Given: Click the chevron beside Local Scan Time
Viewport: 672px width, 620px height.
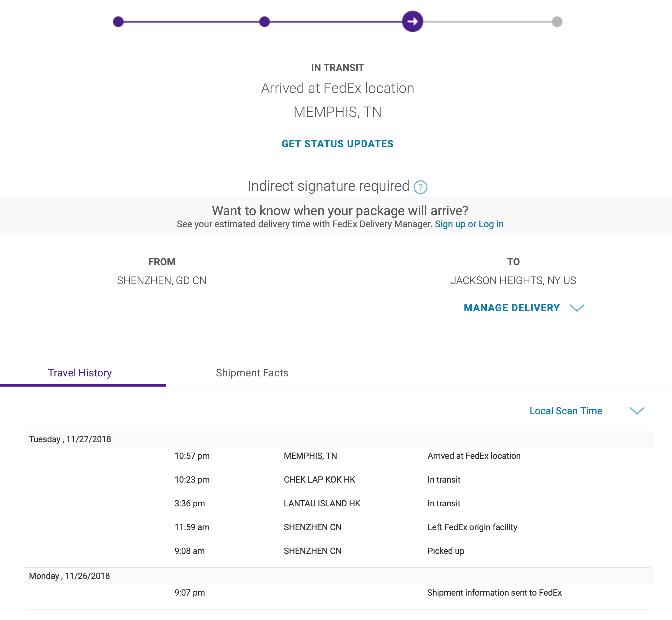Looking at the screenshot, I should [637, 411].
